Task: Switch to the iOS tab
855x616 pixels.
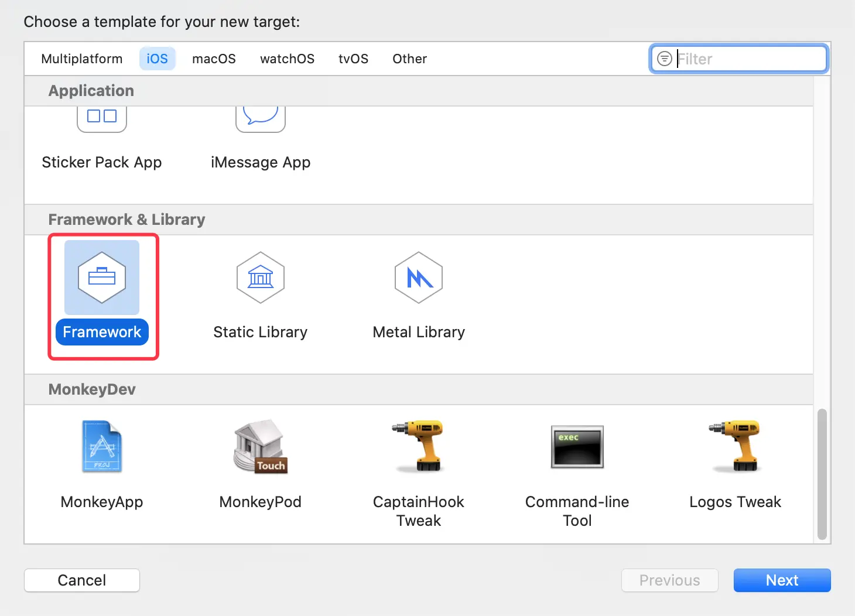Action: (158, 59)
